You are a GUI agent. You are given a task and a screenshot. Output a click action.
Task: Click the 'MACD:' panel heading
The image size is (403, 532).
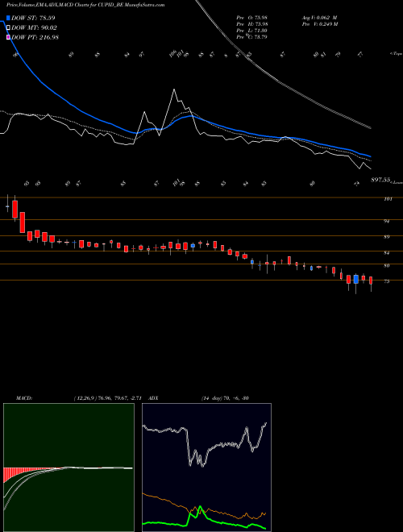pyautogui.click(x=24, y=398)
